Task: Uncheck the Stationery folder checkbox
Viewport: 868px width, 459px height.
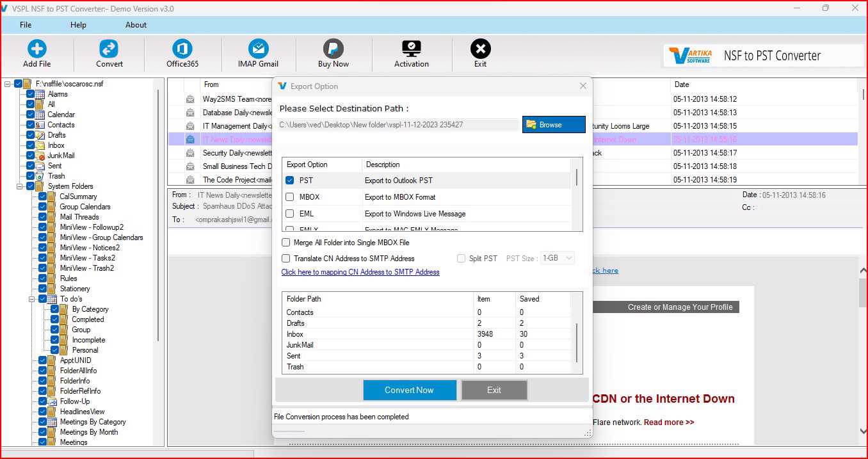Action: pos(42,289)
